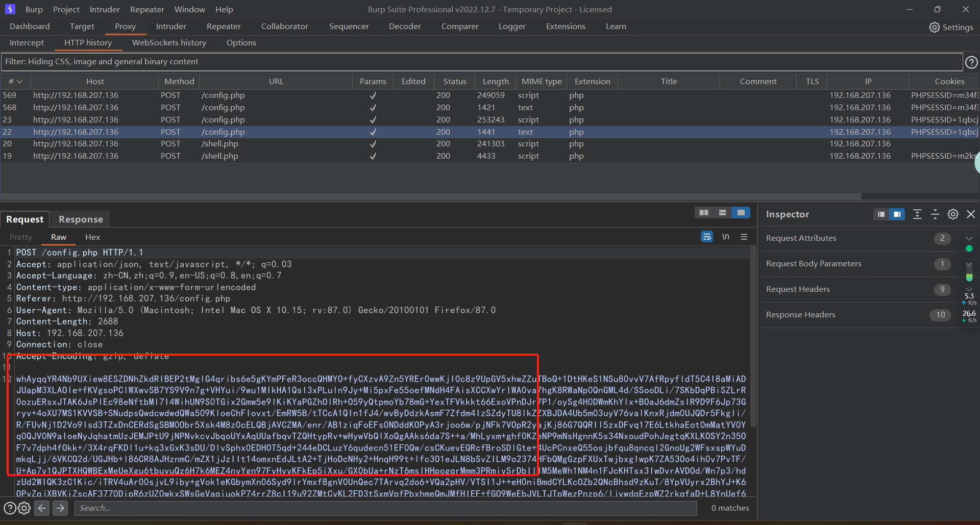Viewport: 980px width, 525px height.
Task: Select history row 568 with length 1421
Action: 490,108
